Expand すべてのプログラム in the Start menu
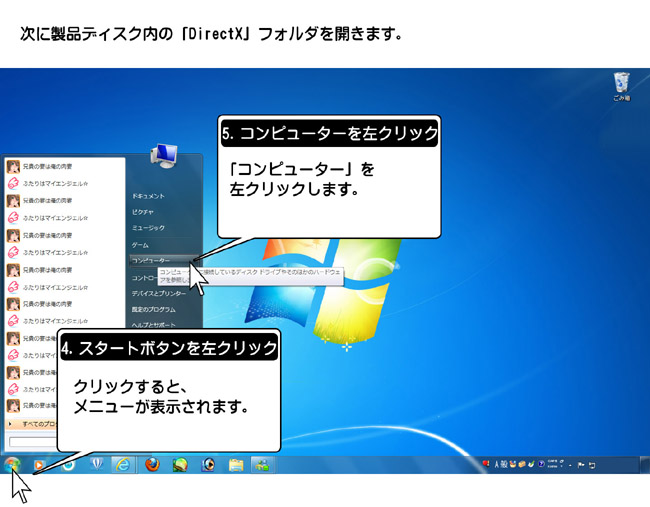650x507 pixels. (32, 424)
